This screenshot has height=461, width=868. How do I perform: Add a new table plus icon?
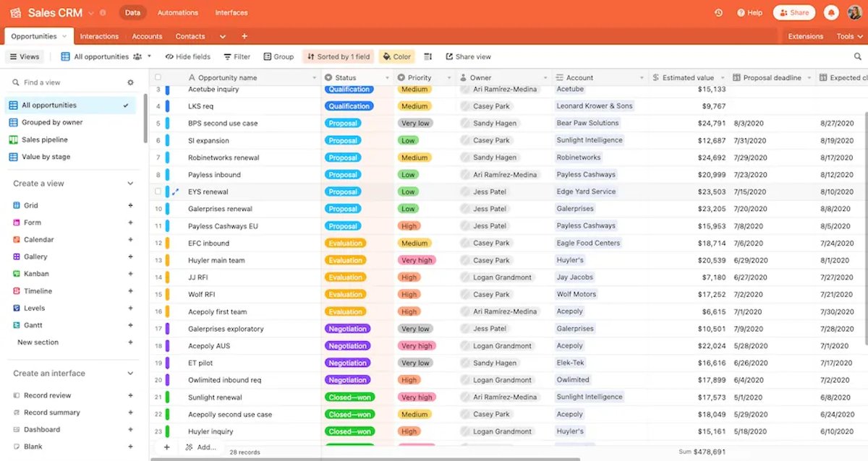pyautogui.click(x=244, y=36)
